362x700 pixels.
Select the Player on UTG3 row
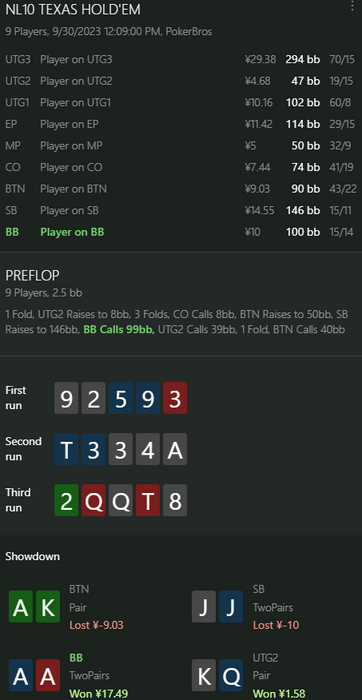pyautogui.click(x=181, y=59)
